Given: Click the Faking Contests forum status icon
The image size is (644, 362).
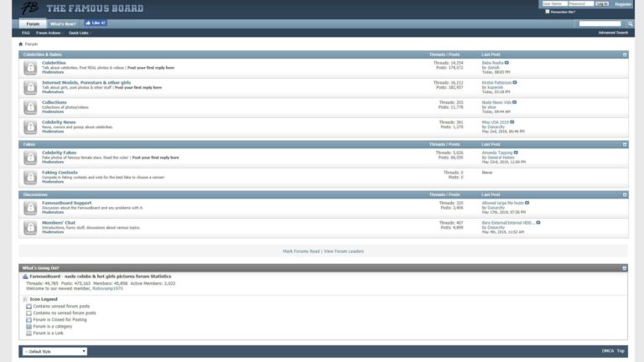Looking at the screenshot, I should (30, 176).
